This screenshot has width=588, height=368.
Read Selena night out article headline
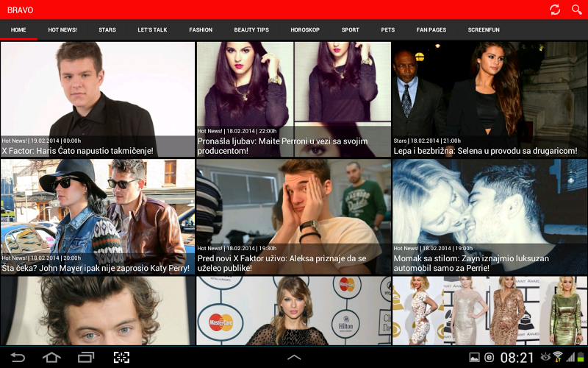click(485, 151)
